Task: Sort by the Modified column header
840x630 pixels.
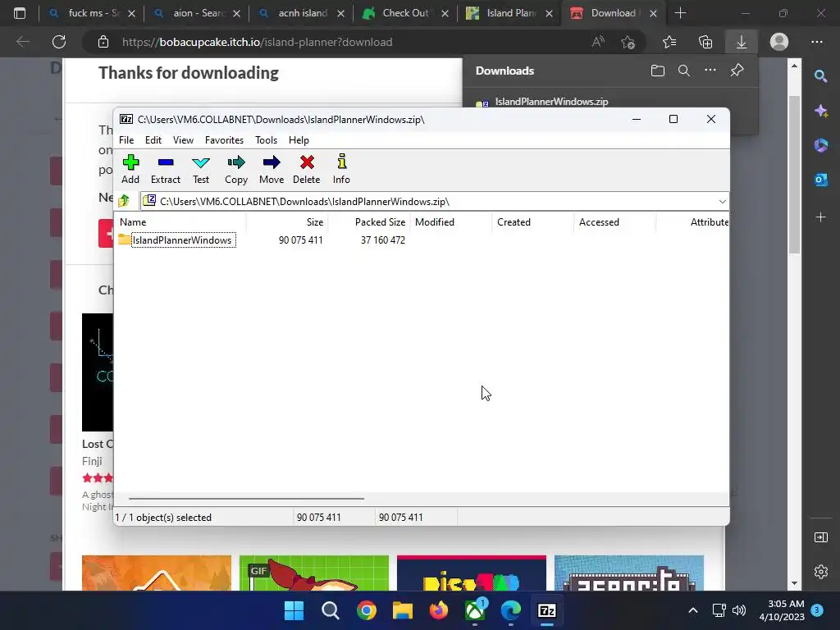Action: [x=451, y=222]
